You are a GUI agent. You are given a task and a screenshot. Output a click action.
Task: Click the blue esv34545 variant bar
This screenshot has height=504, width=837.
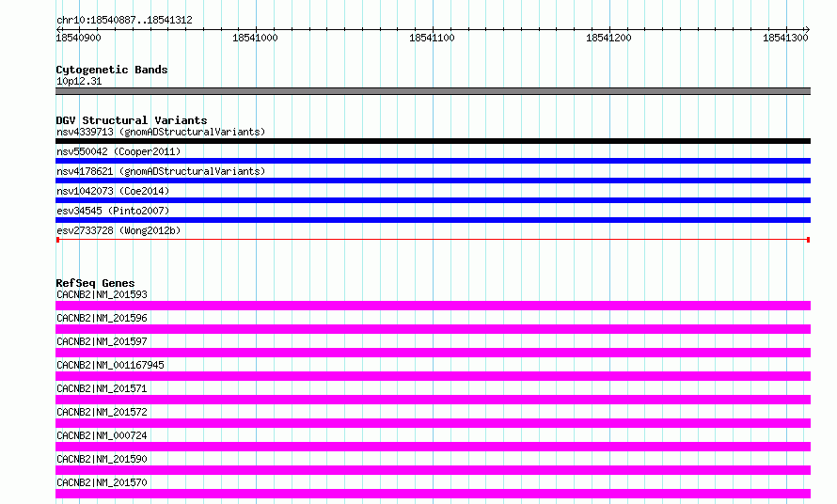(x=433, y=220)
